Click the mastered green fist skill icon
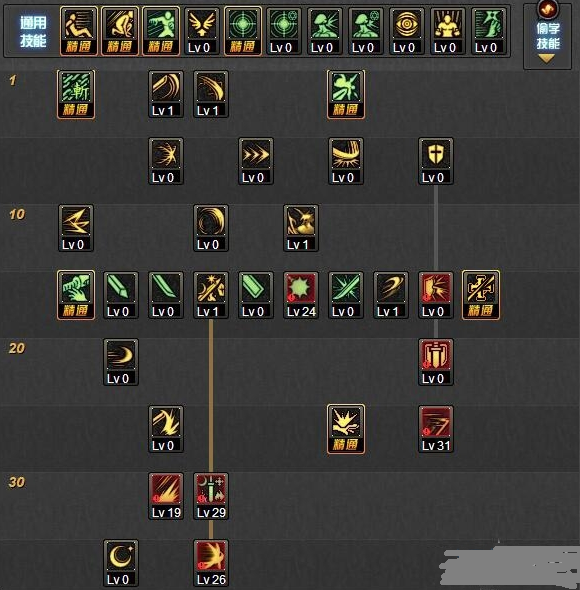The height and width of the screenshot is (590, 580). (x=76, y=295)
